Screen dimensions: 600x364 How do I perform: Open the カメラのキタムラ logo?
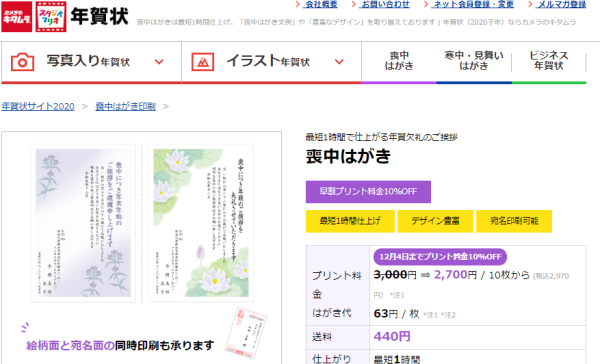click(16, 16)
